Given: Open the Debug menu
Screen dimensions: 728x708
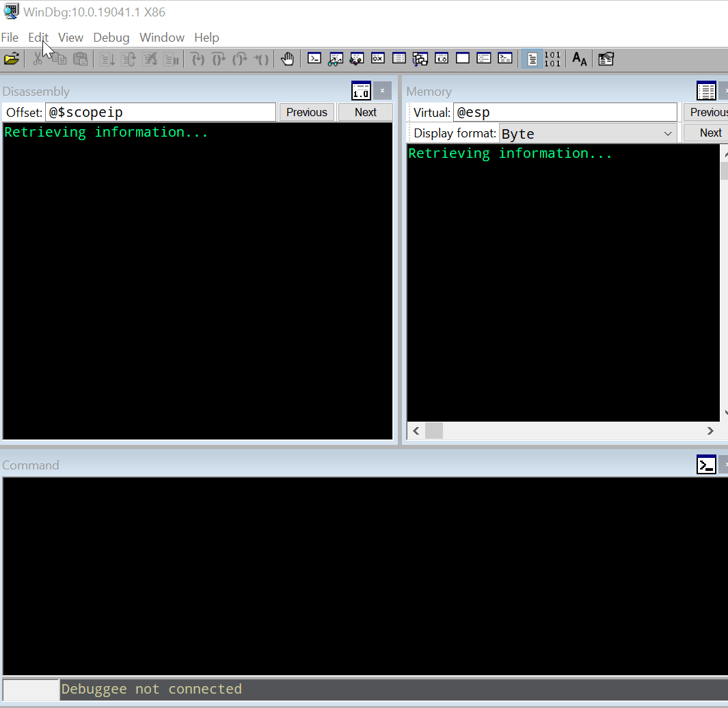Looking at the screenshot, I should coord(111,37).
